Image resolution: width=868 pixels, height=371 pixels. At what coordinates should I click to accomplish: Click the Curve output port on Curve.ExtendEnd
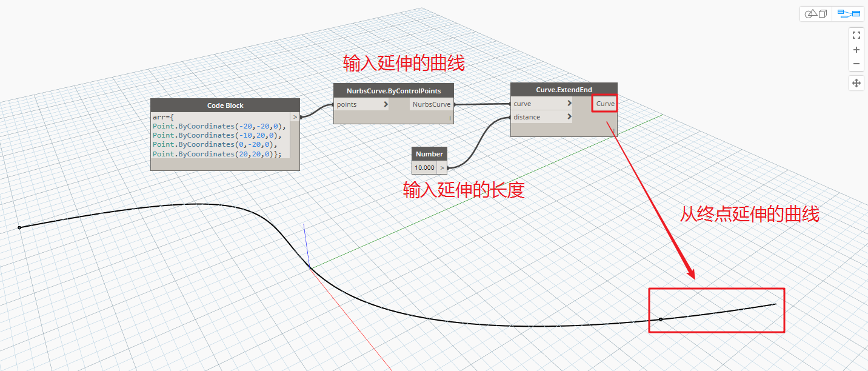[605, 104]
